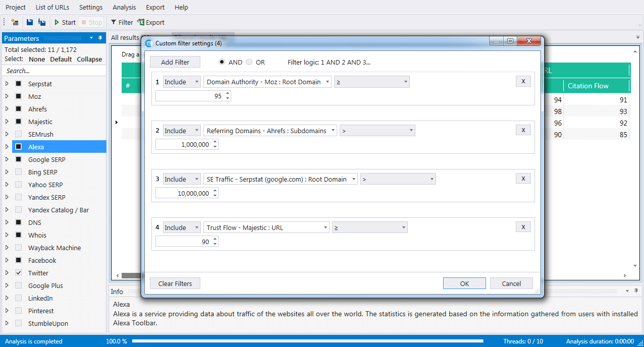This screenshot has height=347, width=644.
Task: Toggle the Ahrefs checkbox
Action: 19,109
